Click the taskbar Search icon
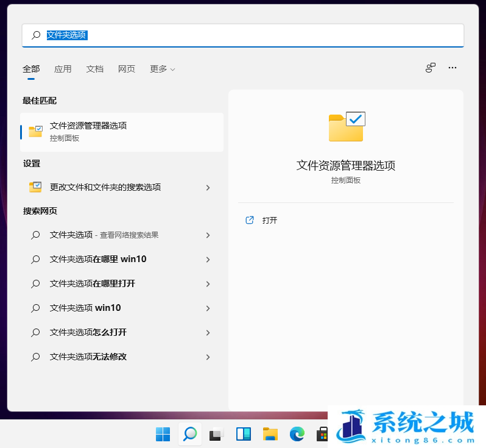Viewport: 486px width, 448px height. pos(190,434)
